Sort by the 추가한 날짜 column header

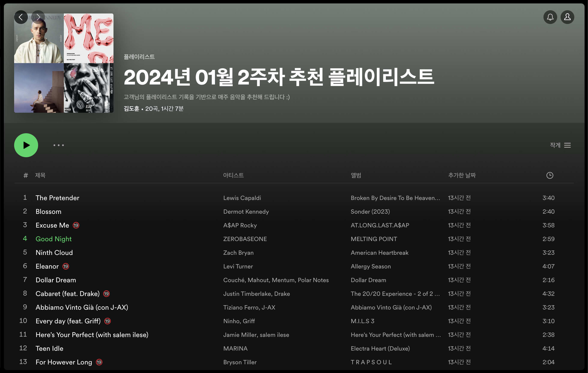click(x=462, y=175)
